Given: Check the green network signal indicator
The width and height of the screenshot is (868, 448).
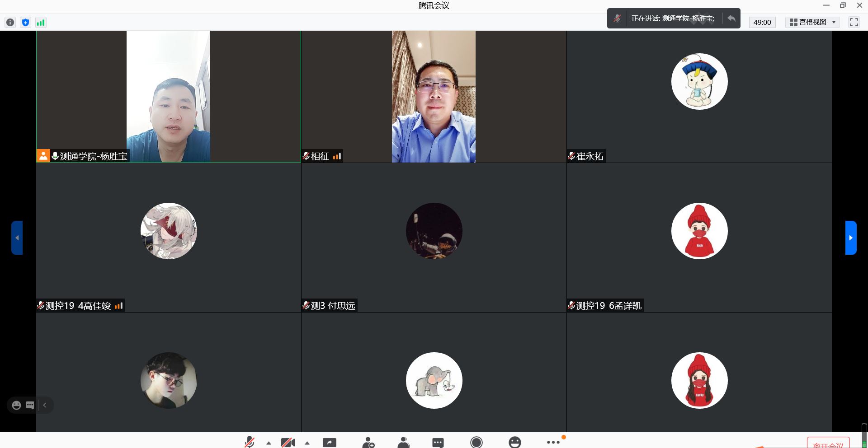Looking at the screenshot, I should coord(41,23).
